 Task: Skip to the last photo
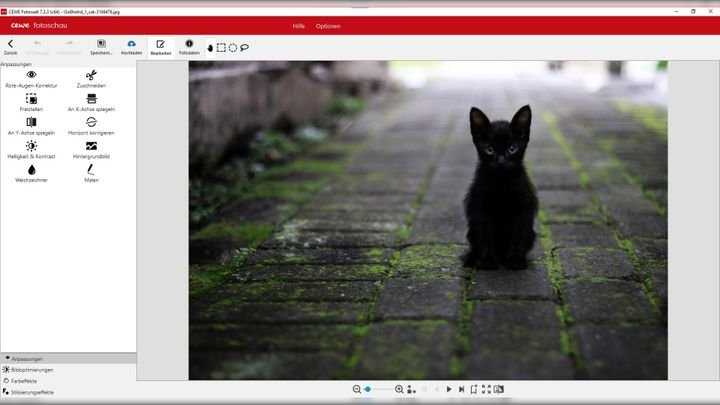click(x=461, y=389)
